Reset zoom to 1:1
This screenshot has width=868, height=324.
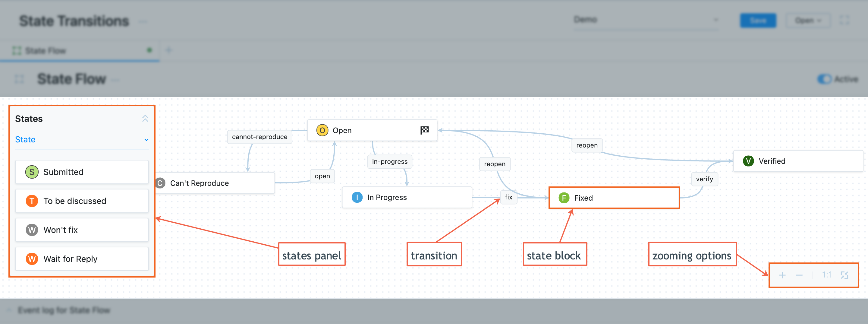tap(826, 275)
